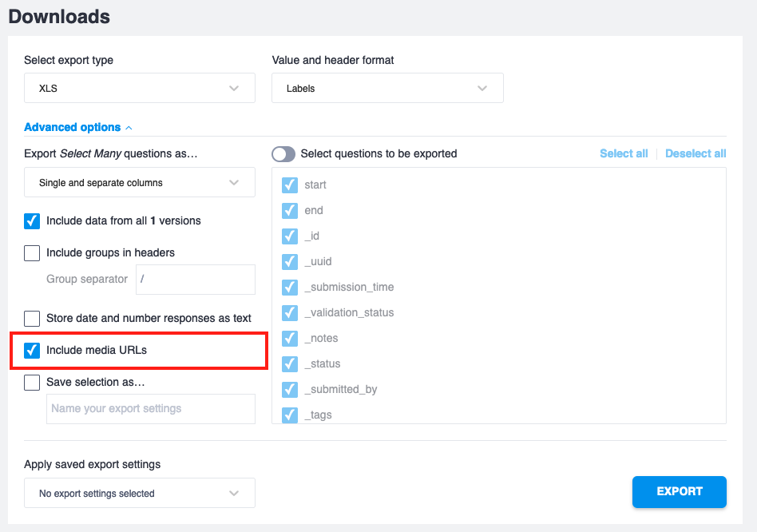Uncheck the _validation_status checkbox
This screenshot has width=757, height=532.
pos(290,313)
